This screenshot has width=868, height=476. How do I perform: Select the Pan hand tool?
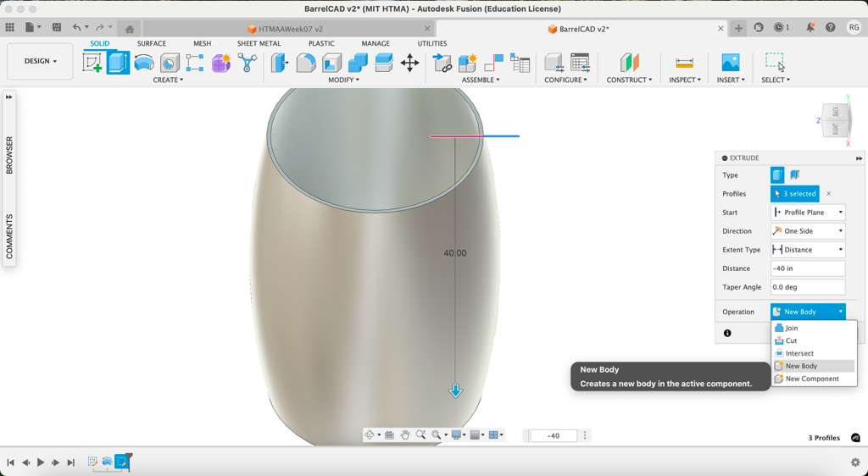pos(405,435)
